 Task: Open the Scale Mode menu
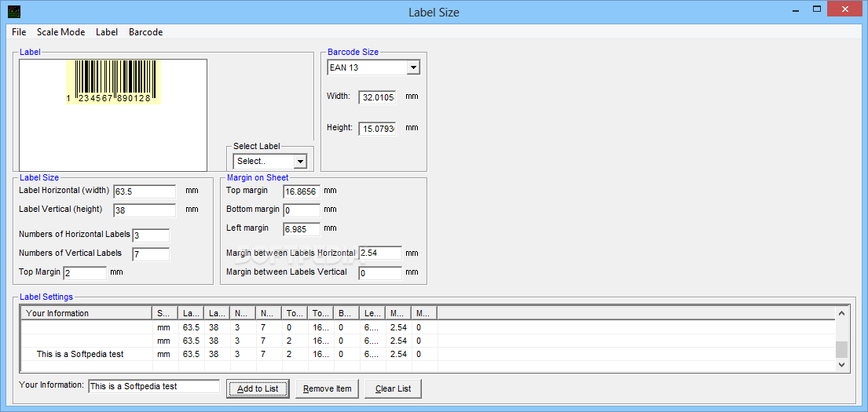point(61,32)
